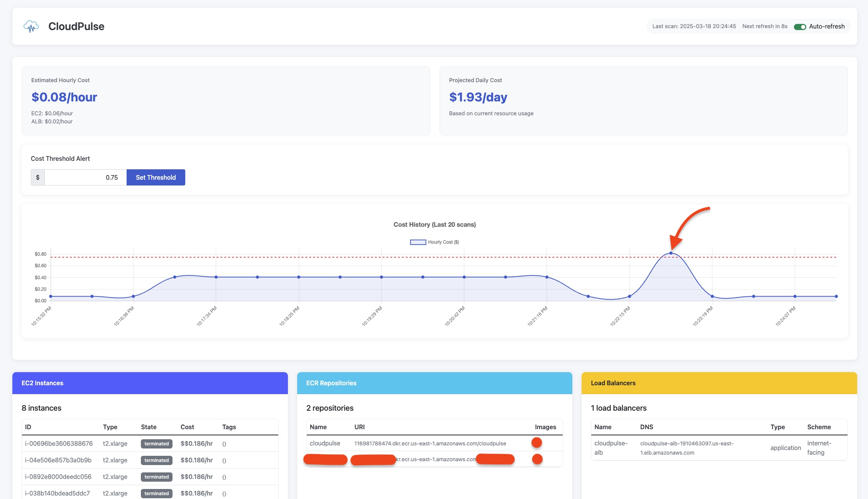
Task: Click instance ID i-038b140bdead5ddc7
Action: tap(58, 493)
